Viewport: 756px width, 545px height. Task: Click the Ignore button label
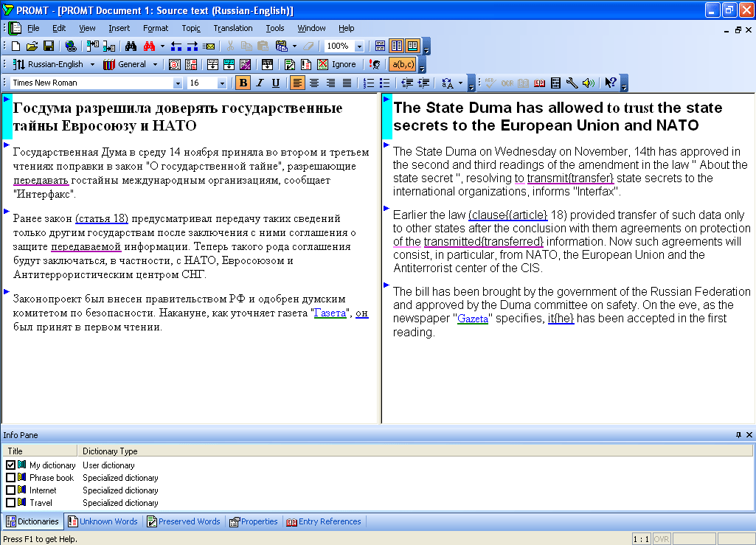(344, 65)
